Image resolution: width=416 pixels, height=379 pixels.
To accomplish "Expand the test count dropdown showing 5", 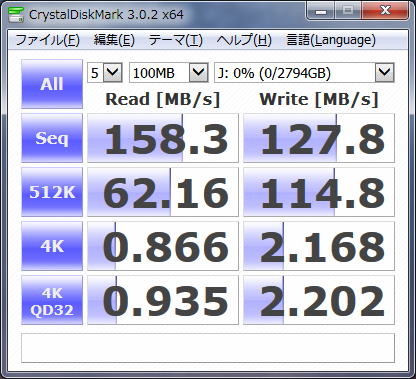I will pos(112,72).
